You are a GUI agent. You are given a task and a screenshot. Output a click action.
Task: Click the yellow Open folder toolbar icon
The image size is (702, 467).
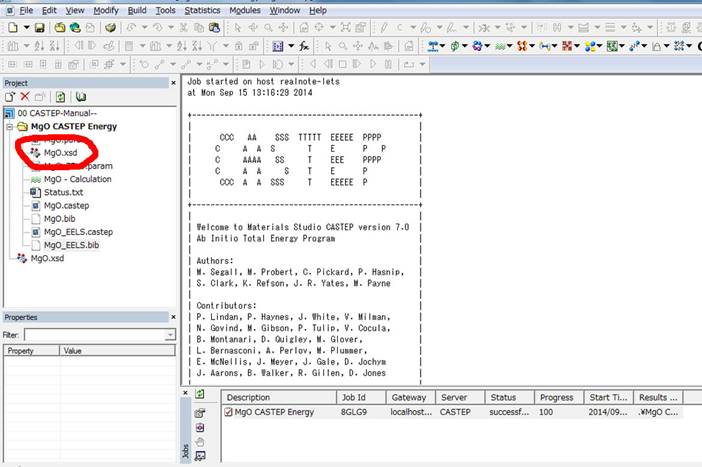pos(60,28)
